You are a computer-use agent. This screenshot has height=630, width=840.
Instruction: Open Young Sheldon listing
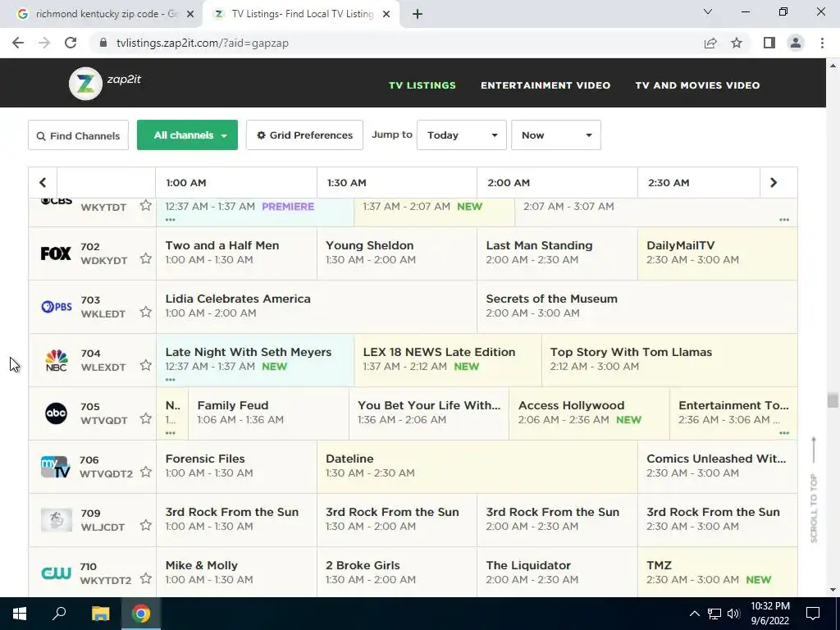pos(397,253)
